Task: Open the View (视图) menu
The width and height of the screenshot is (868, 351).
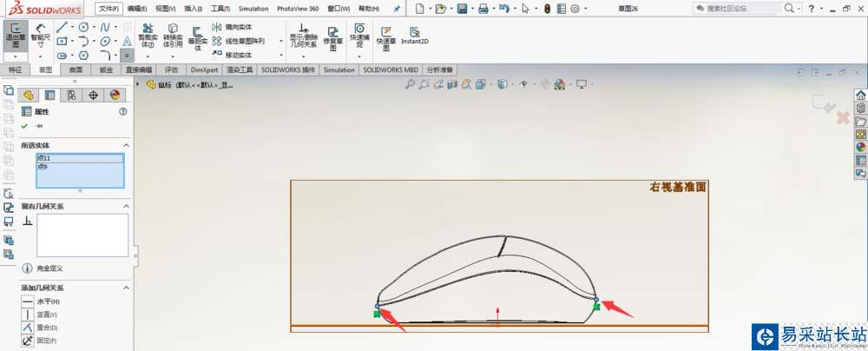Action: coord(166,9)
